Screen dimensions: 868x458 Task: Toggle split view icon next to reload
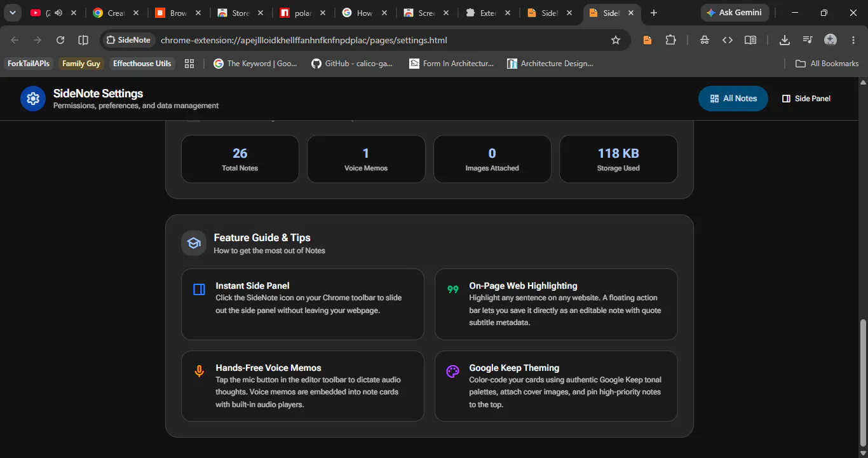click(x=83, y=40)
